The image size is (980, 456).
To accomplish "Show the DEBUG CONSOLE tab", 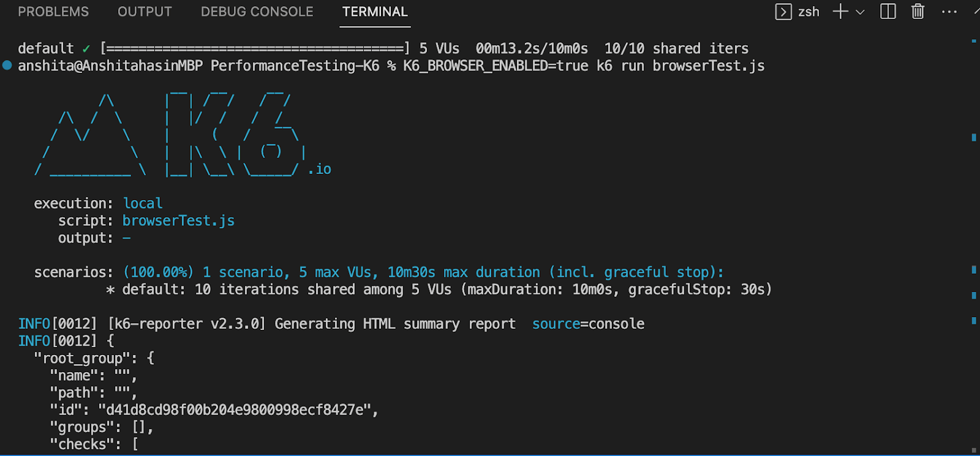I will 257,12.
